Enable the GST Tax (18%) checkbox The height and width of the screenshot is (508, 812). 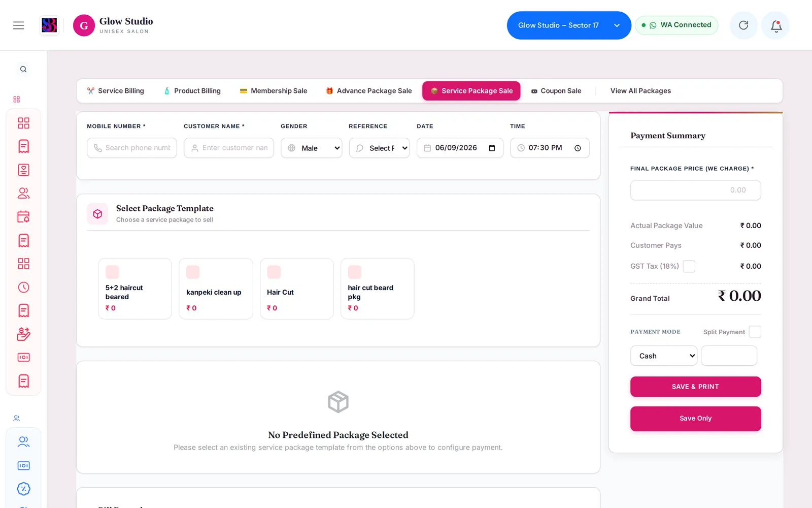coord(689,266)
